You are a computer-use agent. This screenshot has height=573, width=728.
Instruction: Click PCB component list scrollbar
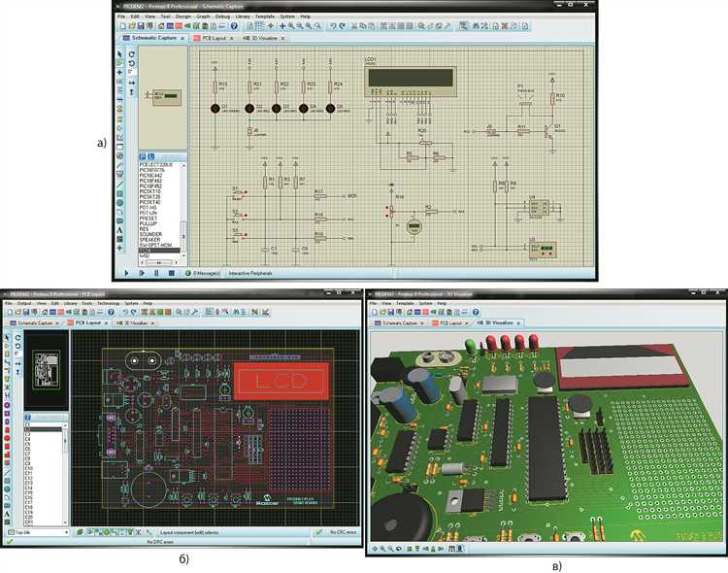click(x=64, y=474)
